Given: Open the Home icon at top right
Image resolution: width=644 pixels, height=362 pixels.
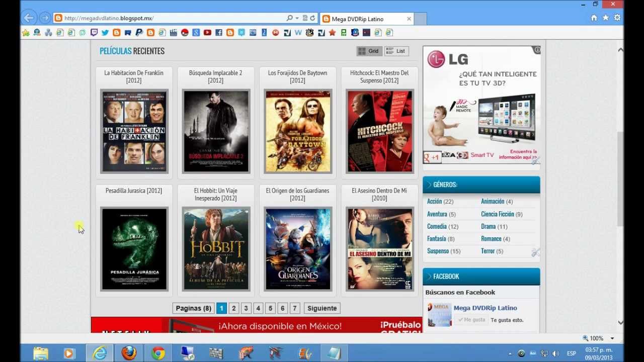Looking at the screenshot, I should coord(594,18).
